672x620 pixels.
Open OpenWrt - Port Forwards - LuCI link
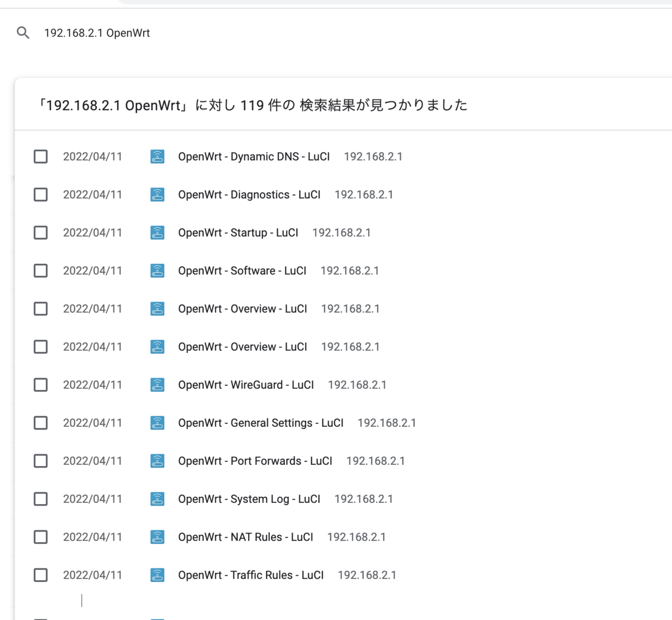click(255, 461)
